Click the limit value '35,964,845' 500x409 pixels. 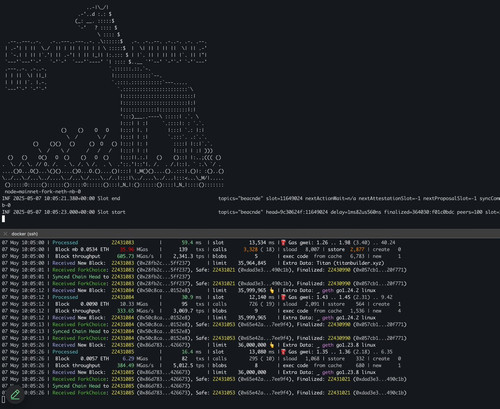(x=252, y=263)
